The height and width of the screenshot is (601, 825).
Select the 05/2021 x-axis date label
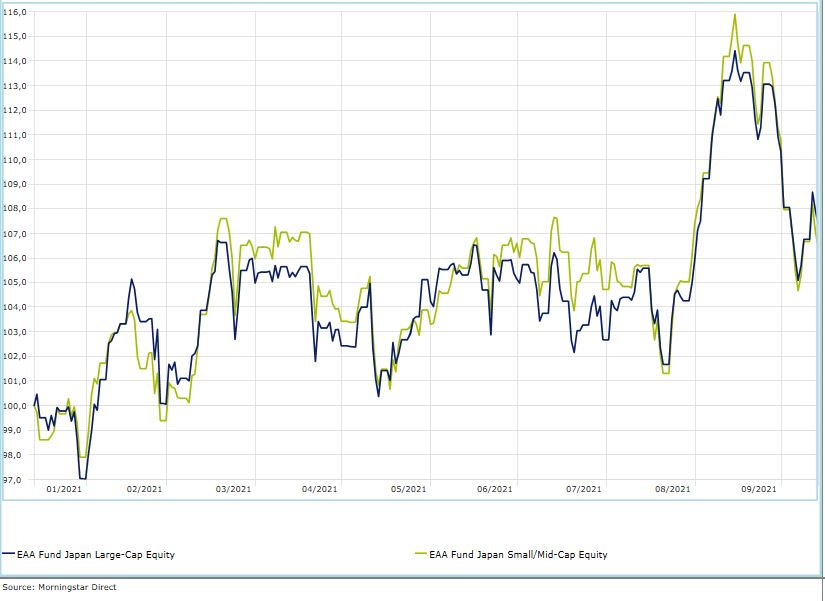point(408,489)
